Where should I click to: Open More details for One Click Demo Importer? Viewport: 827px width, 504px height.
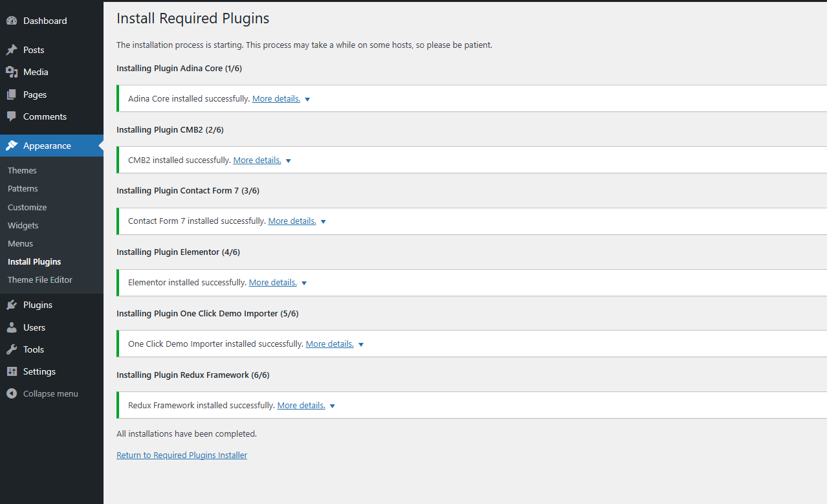(x=330, y=344)
